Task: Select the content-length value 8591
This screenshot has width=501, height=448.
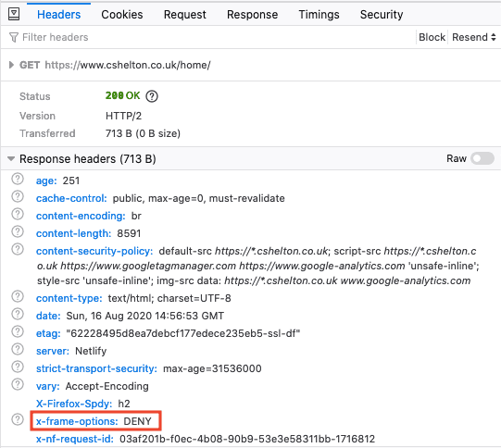Action: [x=129, y=233]
